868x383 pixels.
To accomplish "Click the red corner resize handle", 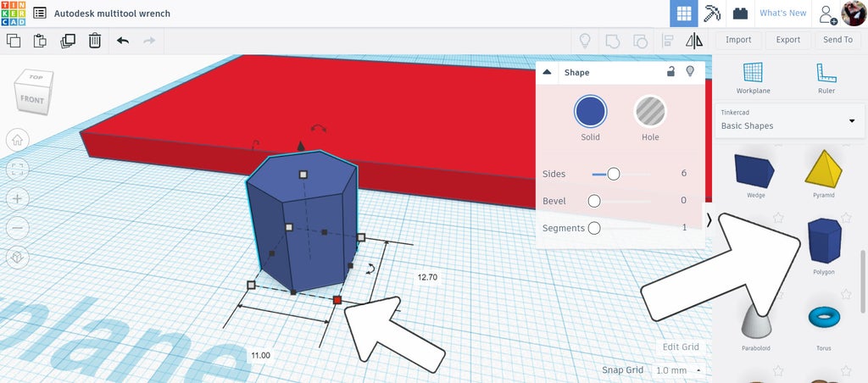I will click(x=337, y=300).
